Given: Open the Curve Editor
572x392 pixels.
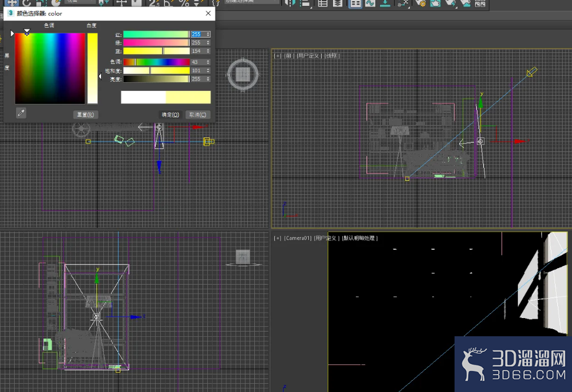Looking at the screenshot, I should pos(370,4).
